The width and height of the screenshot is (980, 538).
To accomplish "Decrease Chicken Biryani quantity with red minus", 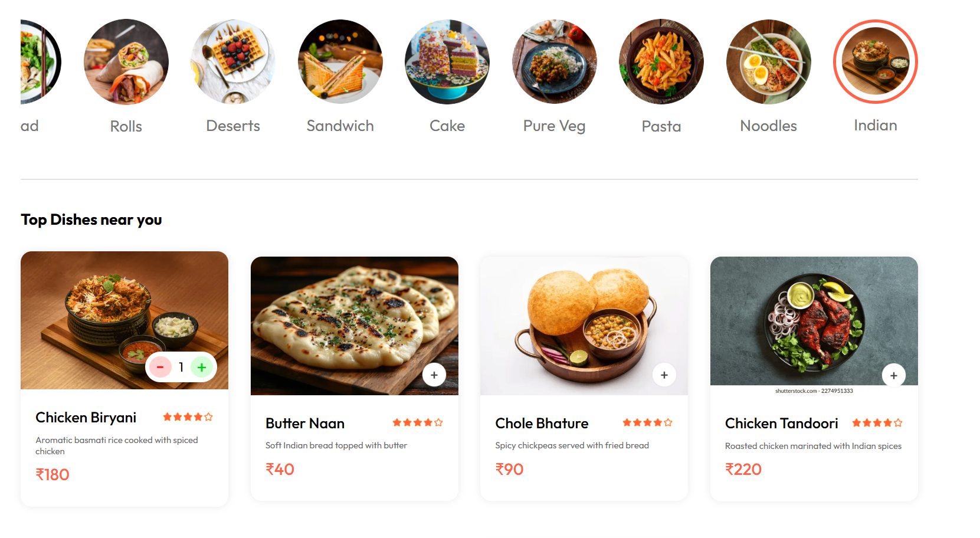I will tap(160, 368).
